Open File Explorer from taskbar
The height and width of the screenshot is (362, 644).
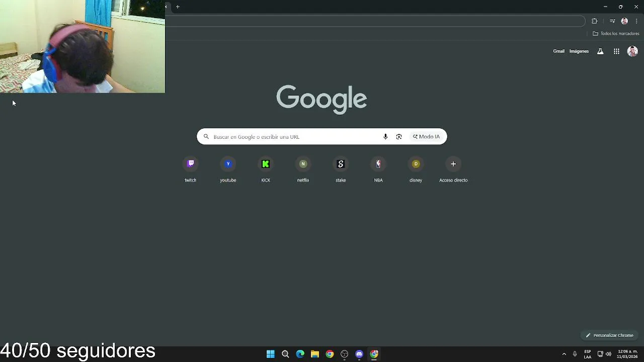tap(315, 354)
